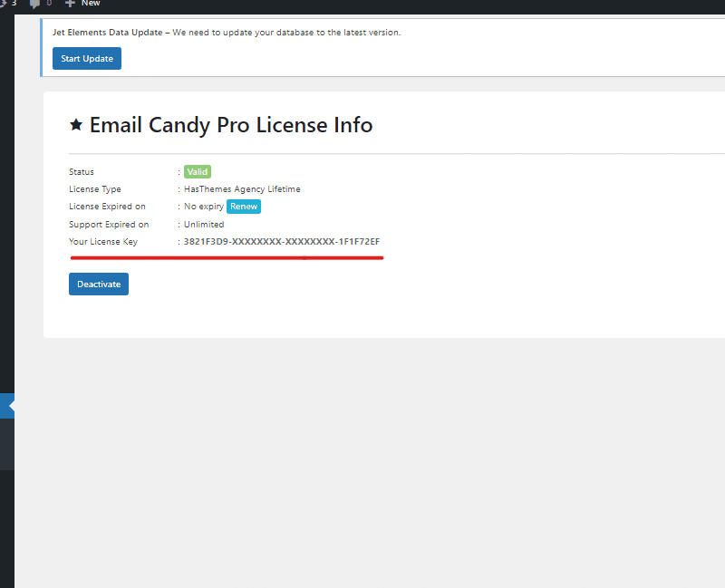Click the License Expired on label
The image size is (725, 588).
(x=107, y=207)
